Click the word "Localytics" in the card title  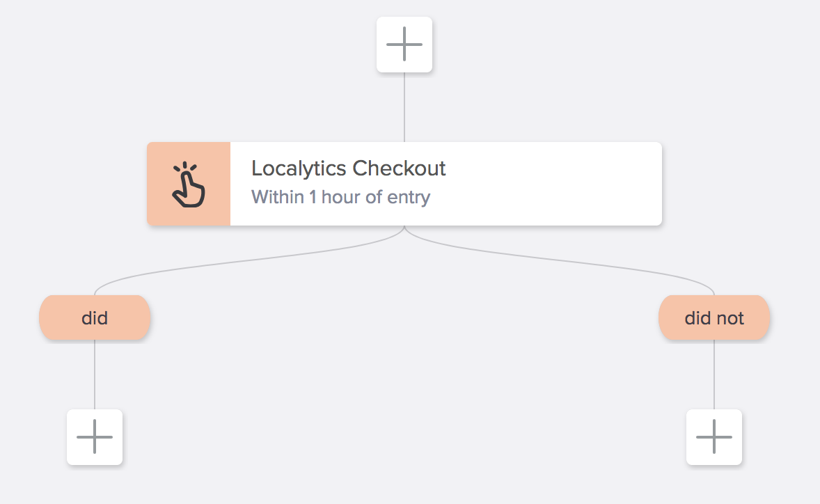[x=299, y=168]
